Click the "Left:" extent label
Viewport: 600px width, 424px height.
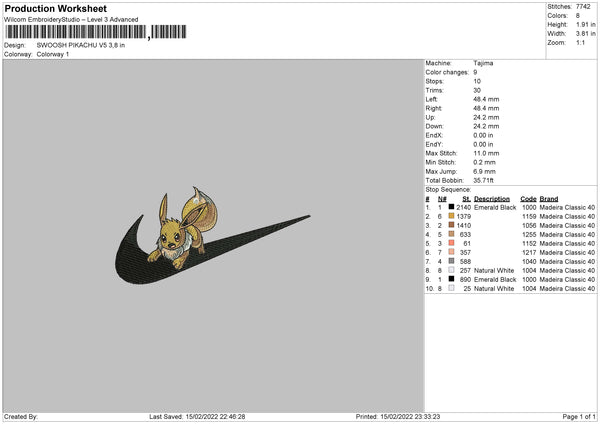tap(431, 99)
